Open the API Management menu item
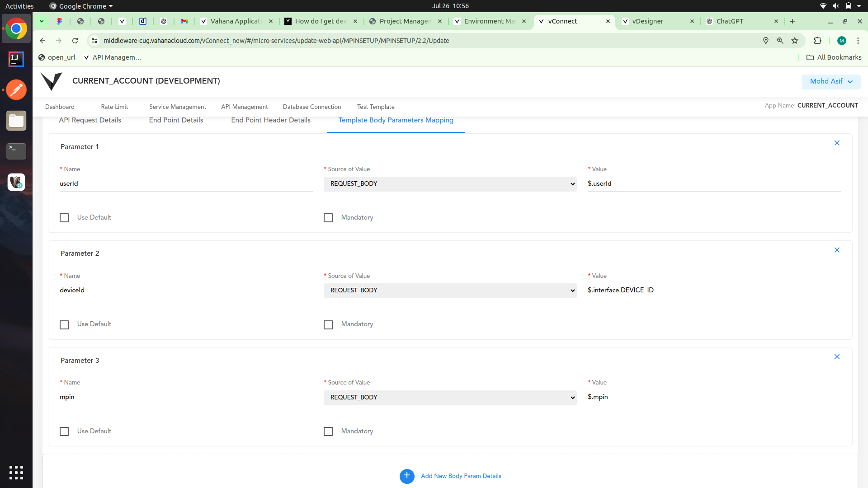The width and height of the screenshot is (868, 488). (244, 107)
